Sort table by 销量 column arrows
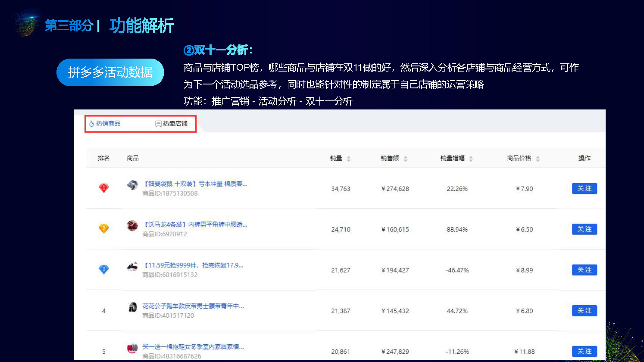This screenshot has width=644, height=362. (x=348, y=159)
